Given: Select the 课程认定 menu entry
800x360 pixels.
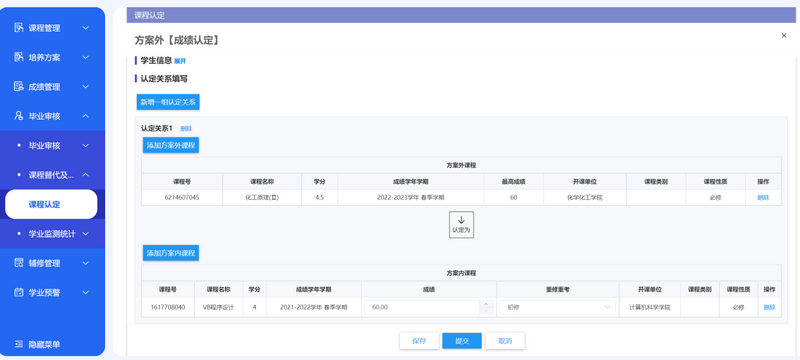Looking at the screenshot, I should pos(51,204).
